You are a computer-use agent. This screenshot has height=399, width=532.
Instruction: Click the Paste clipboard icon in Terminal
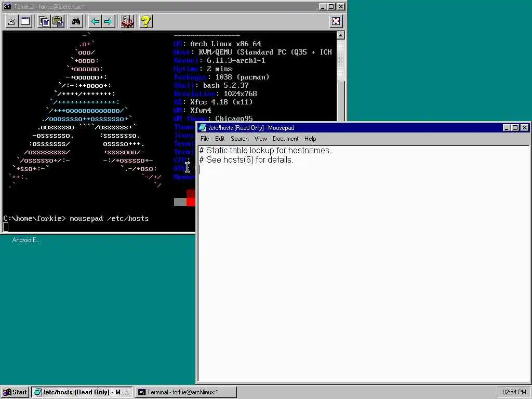coord(58,21)
